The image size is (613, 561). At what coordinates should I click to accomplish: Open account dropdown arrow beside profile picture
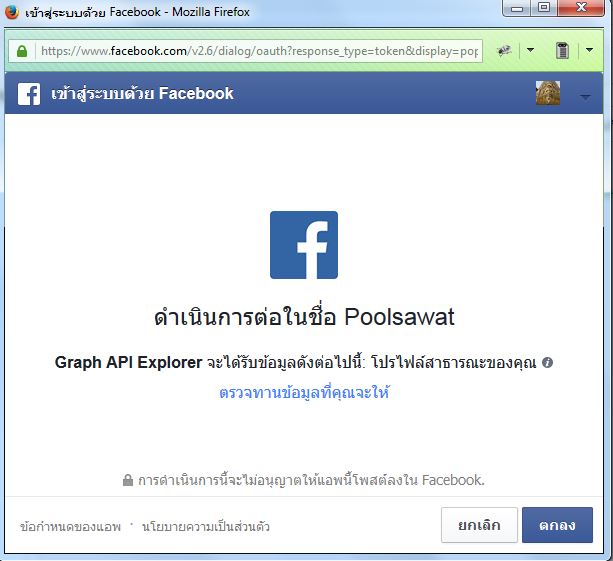(x=585, y=97)
